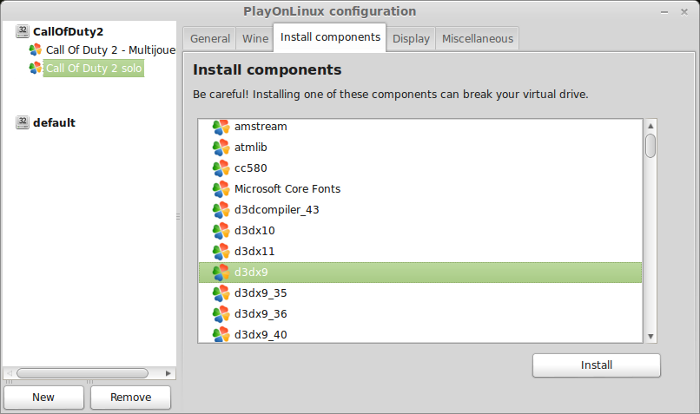Switch to the Wine tab
Screen dimensions: 700x414
coord(255,39)
